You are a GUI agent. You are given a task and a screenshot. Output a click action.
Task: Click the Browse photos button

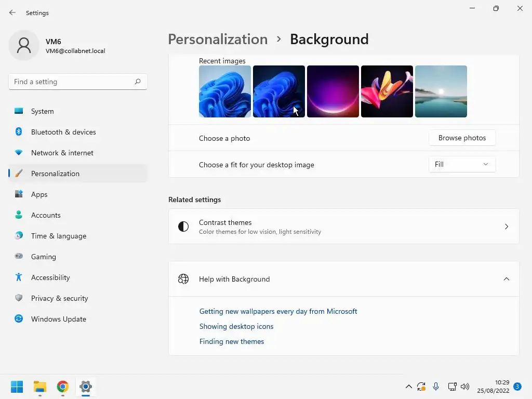tap(462, 138)
